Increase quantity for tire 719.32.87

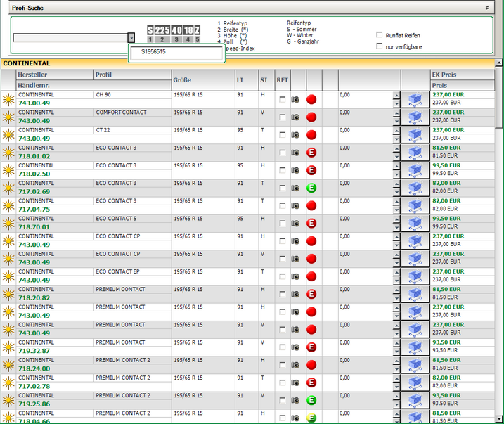pos(396,343)
